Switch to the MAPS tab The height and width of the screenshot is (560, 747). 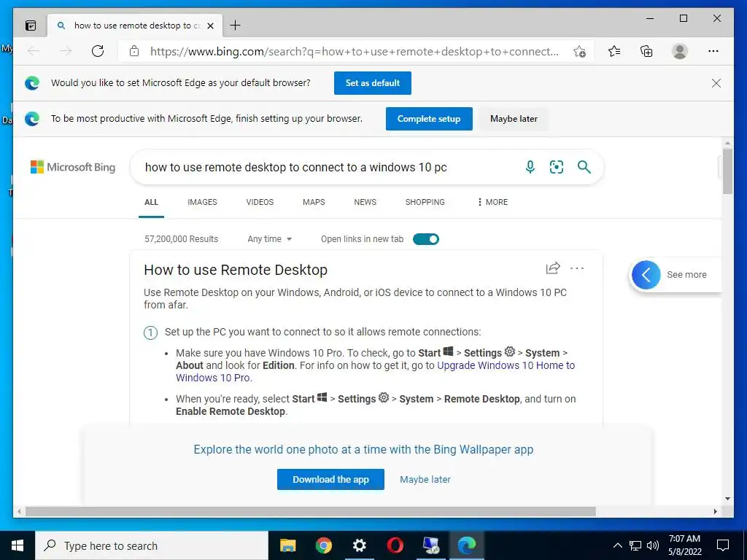314,202
